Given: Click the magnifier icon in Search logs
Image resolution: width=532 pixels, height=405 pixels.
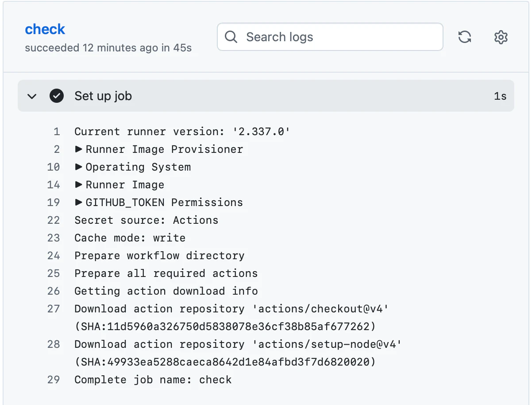Looking at the screenshot, I should pyautogui.click(x=231, y=37).
